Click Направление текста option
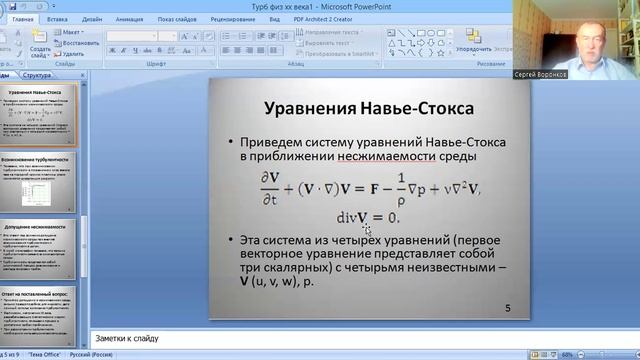Image resolution: width=640 pixels, height=360 pixels. point(328,32)
